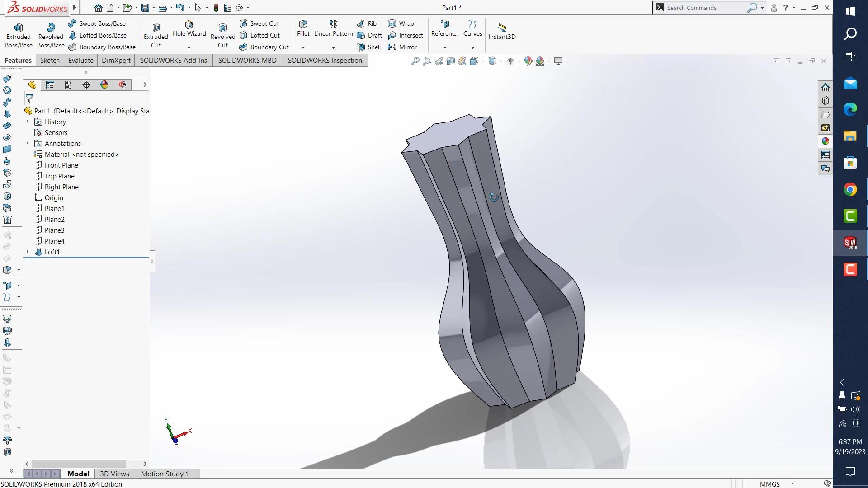Click the Extruded Boss/Base tool
Viewport: 868px width, 488px height.
tap(19, 35)
